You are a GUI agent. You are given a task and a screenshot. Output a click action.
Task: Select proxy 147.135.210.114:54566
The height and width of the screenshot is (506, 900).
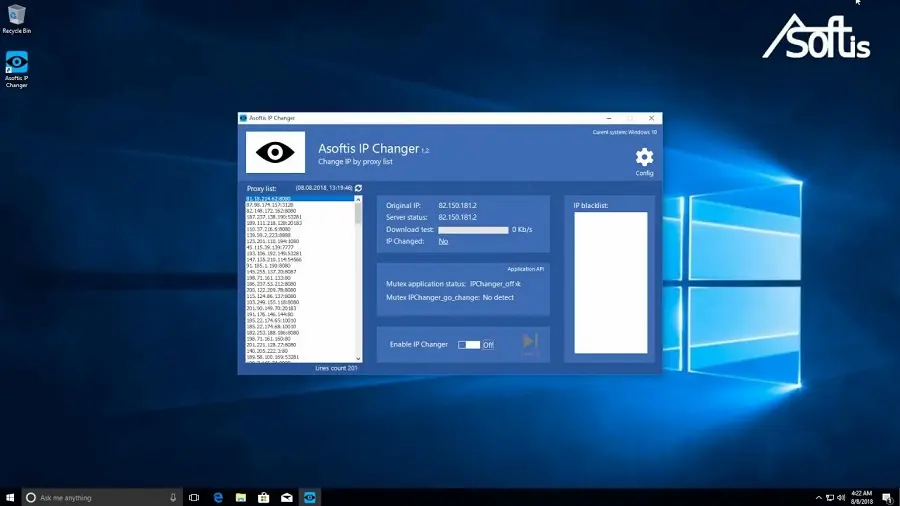[x=274, y=259]
